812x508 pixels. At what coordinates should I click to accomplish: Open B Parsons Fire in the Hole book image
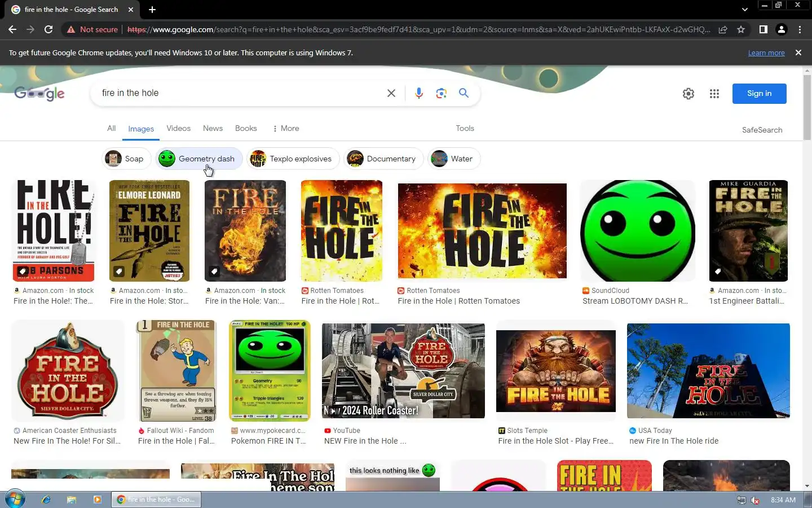[54, 231]
